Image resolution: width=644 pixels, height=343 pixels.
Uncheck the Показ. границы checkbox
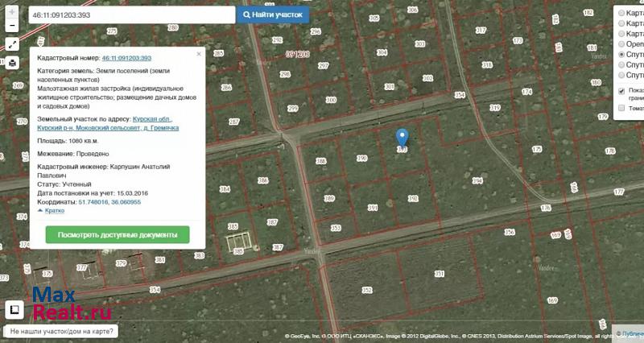coord(621,91)
